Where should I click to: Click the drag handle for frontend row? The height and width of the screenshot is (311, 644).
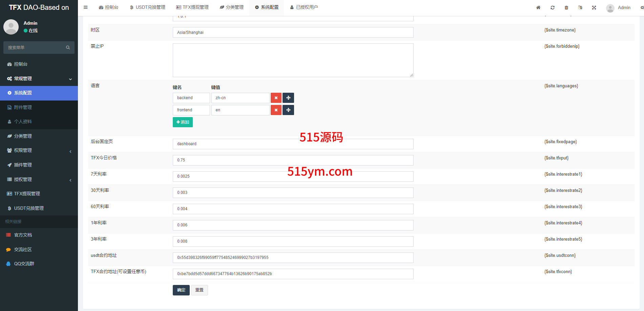(288, 110)
